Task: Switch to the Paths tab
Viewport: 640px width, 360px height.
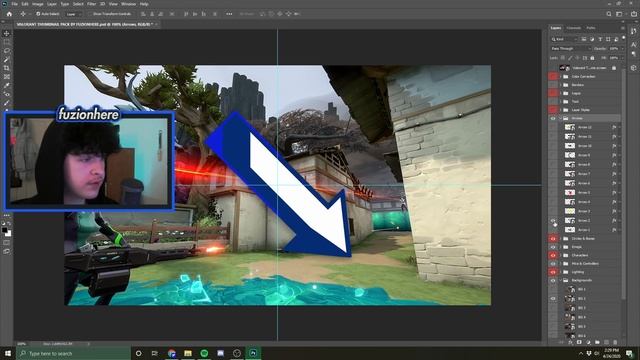Action: tap(591, 28)
